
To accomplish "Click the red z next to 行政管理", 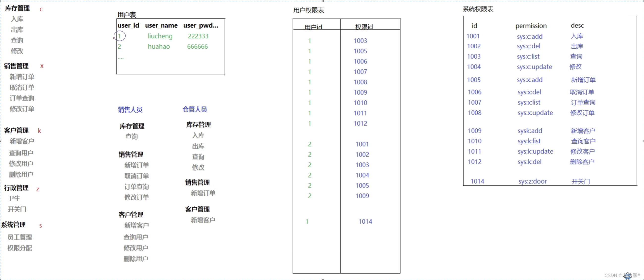I will point(37,189).
